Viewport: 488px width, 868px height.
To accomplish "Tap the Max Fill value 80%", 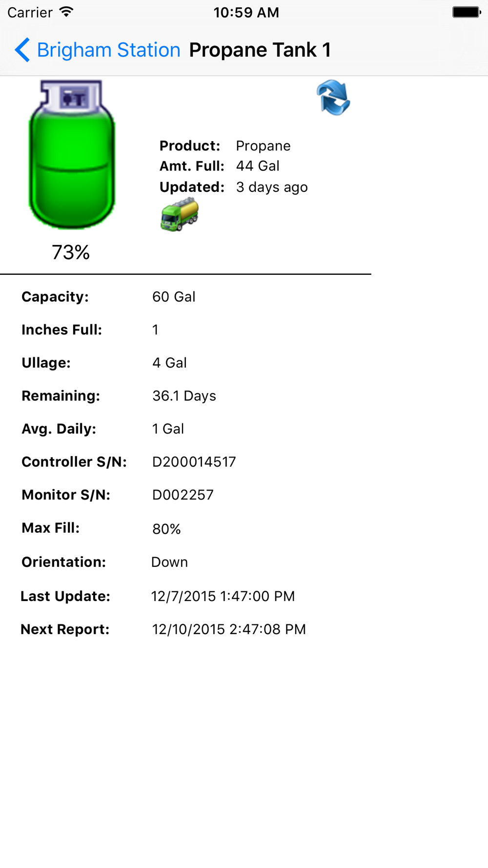I will click(166, 529).
